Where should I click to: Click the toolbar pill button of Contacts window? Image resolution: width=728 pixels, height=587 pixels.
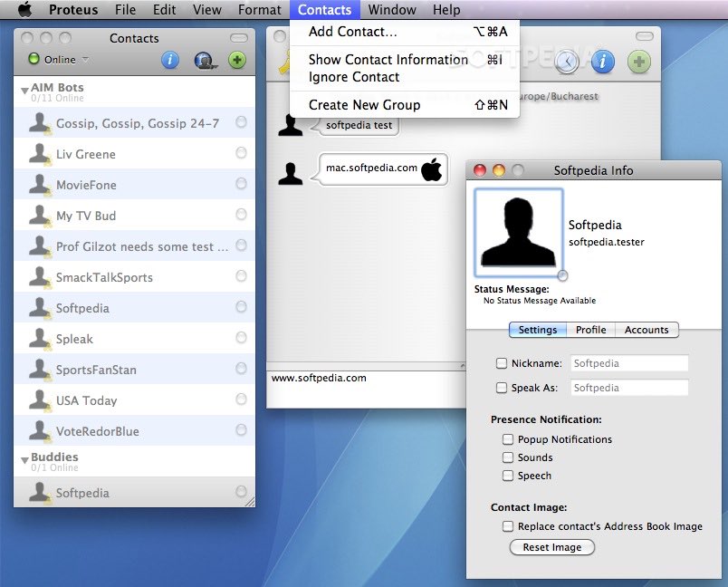tap(239, 38)
